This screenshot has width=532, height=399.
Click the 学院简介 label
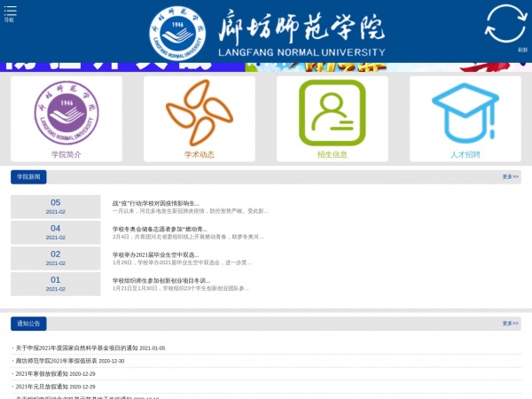point(66,154)
